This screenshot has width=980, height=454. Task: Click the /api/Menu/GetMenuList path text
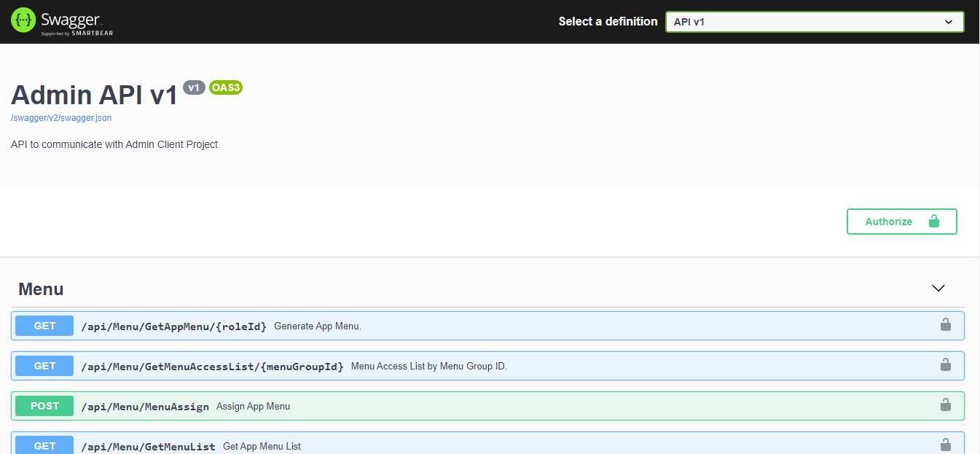148,447
